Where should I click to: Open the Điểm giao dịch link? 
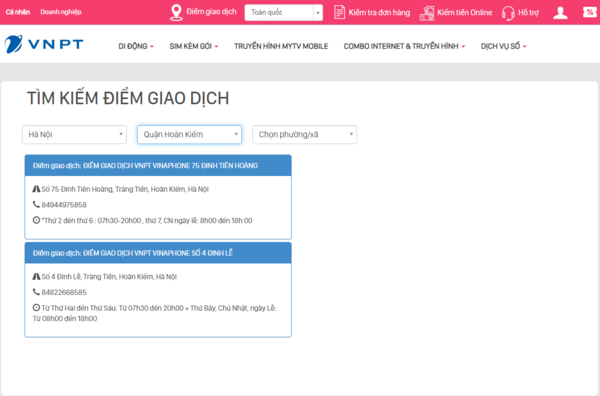click(x=211, y=12)
